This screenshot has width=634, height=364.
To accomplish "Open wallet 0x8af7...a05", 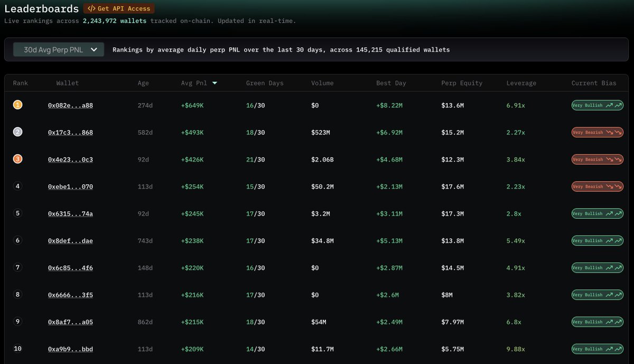I will tap(70, 322).
